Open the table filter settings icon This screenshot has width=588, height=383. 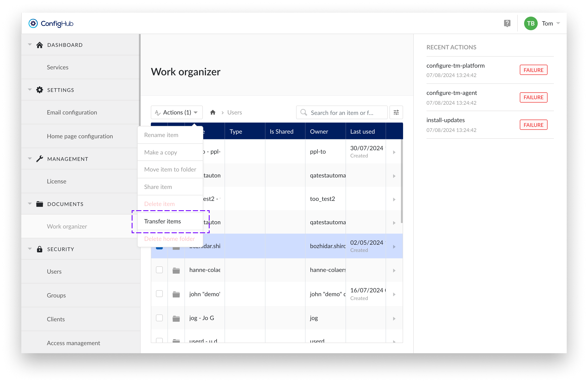click(396, 113)
